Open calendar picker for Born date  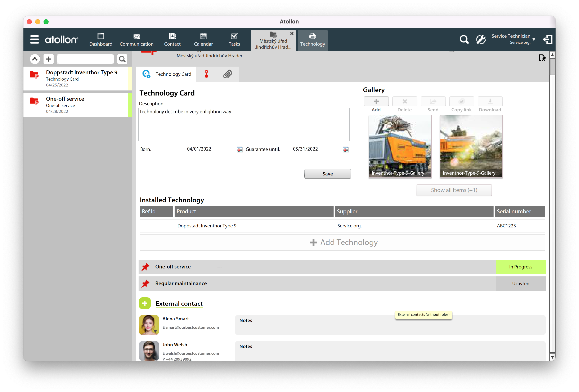click(240, 150)
